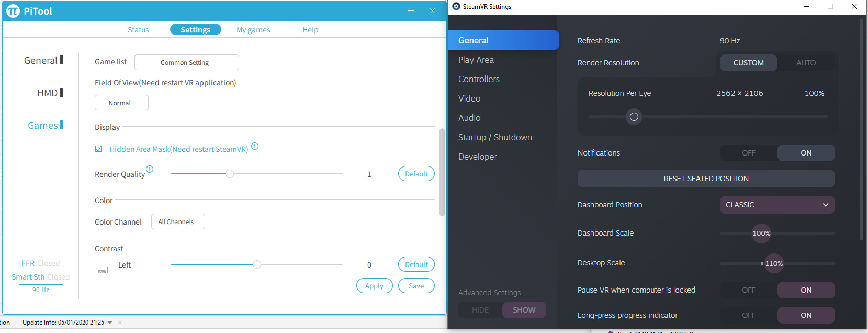
Task: Reset Render Quality with Default button
Action: point(416,174)
